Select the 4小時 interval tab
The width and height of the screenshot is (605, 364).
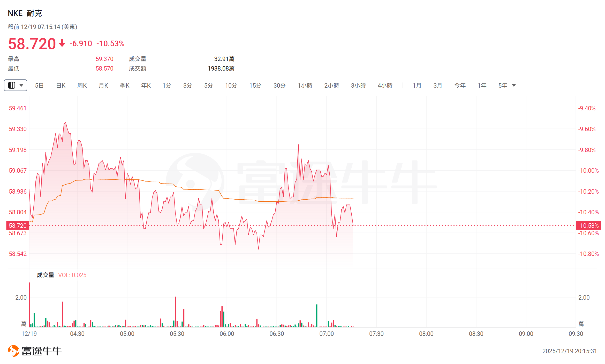click(385, 86)
